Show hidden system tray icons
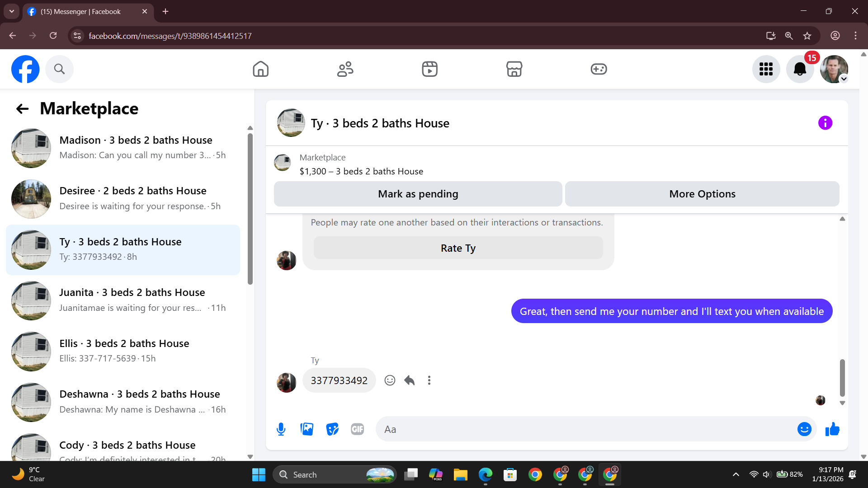The height and width of the screenshot is (488, 868). [x=736, y=474]
